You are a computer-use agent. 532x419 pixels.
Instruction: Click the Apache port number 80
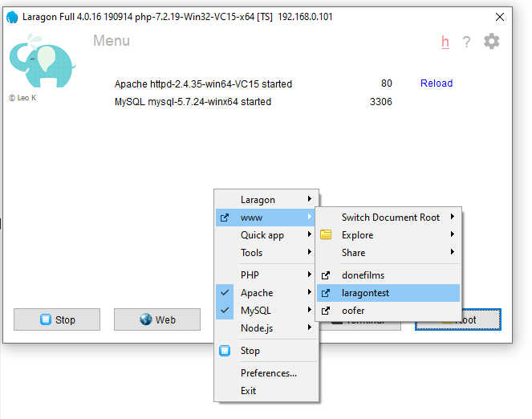[x=387, y=83]
